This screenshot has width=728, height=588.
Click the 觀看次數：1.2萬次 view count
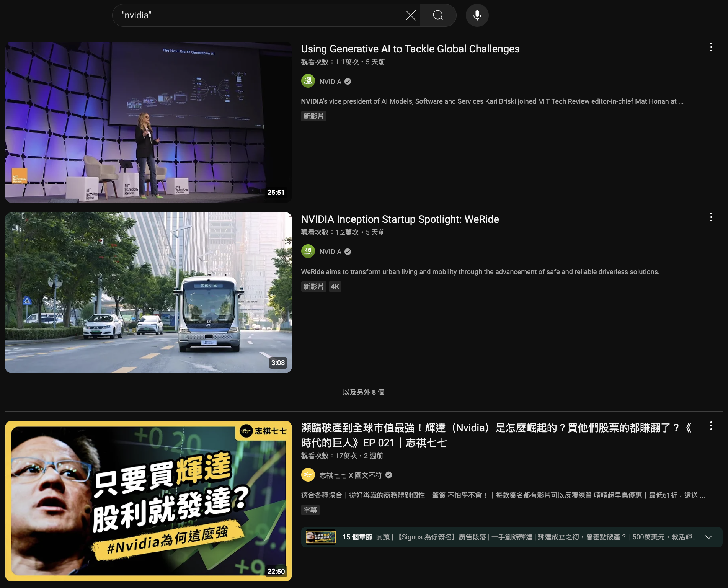coord(330,232)
